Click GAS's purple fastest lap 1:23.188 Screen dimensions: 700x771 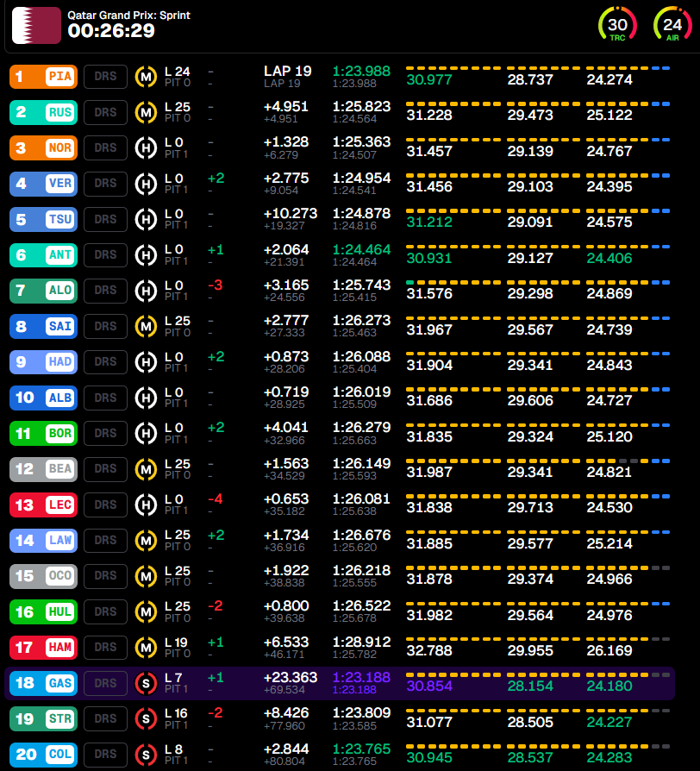pos(361,678)
